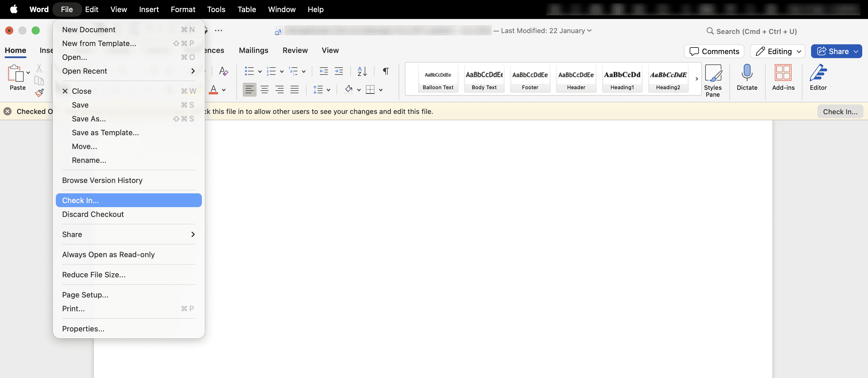Toggle paragraph marks visibility
The height and width of the screenshot is (378, 868).
[385, 71]
